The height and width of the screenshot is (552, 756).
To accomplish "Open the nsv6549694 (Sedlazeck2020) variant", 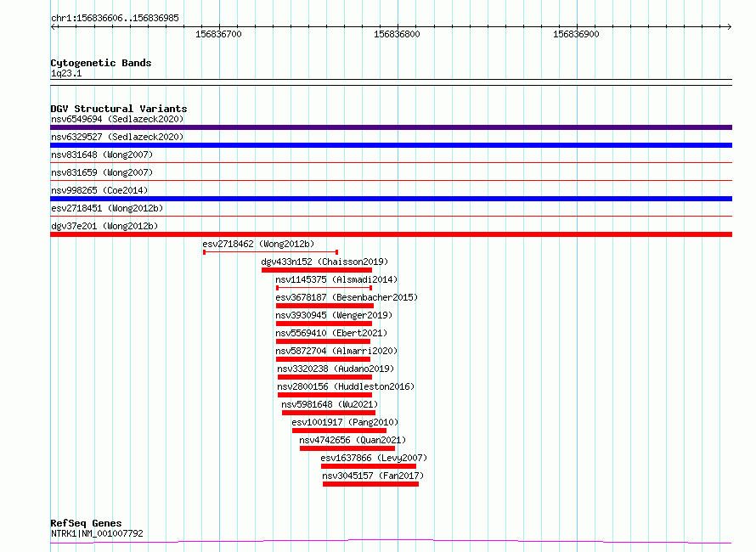I will click(x=117, y=119).
